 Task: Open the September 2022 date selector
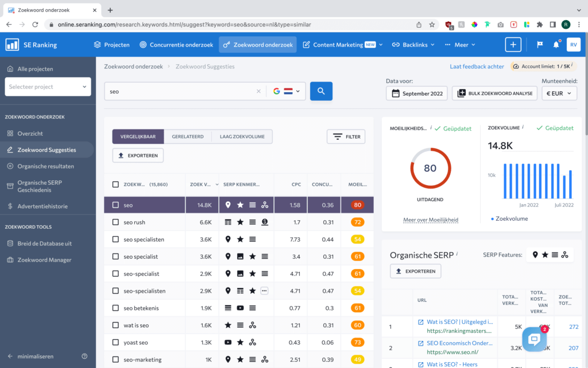[416, 93]
